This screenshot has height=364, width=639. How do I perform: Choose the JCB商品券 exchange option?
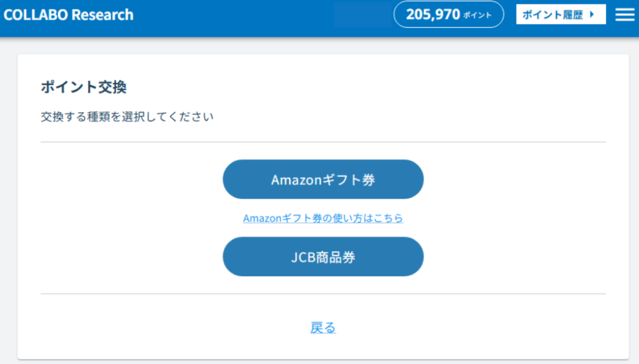pyautogui.click(x=323, y=256)
